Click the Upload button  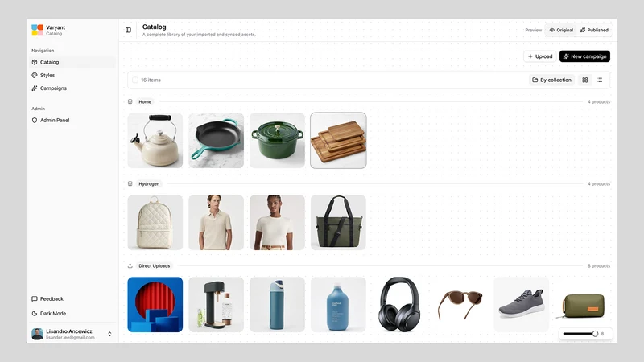(x=539, y=56)
